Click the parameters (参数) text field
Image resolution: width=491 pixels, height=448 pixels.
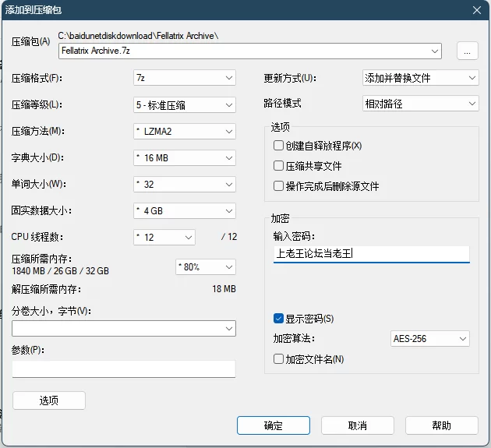click(124, 369)
